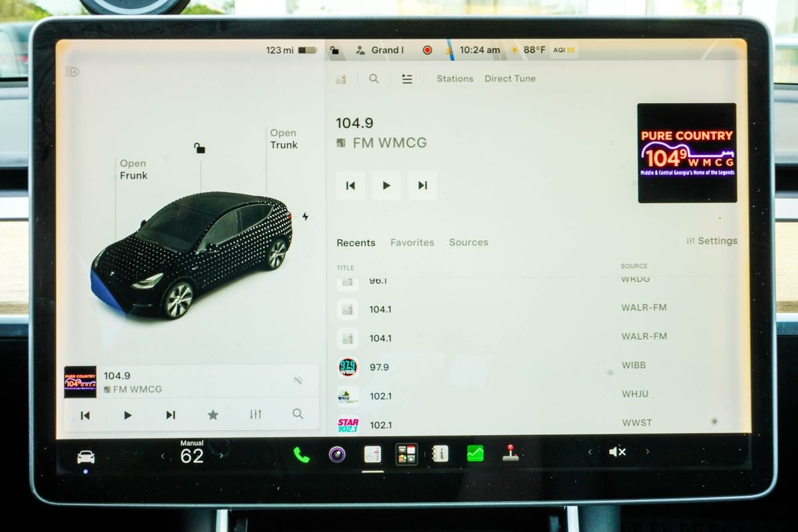Tap the 123 mi battery range
Viewport: 798px width, 532px height.
[291, 50]
